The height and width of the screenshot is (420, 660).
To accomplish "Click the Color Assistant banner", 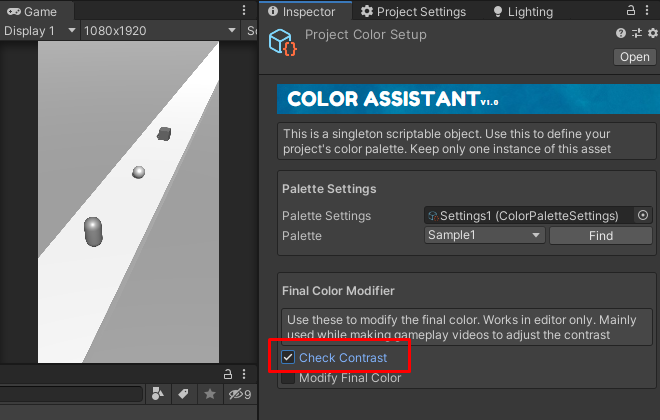I will tap(468, 99).
